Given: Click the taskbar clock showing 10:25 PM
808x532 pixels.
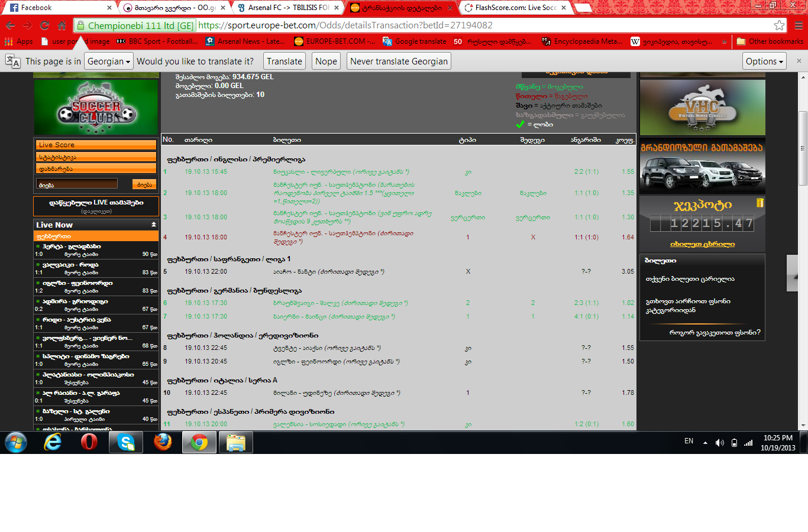Looking at the screenshot, I should coord(778,443).
